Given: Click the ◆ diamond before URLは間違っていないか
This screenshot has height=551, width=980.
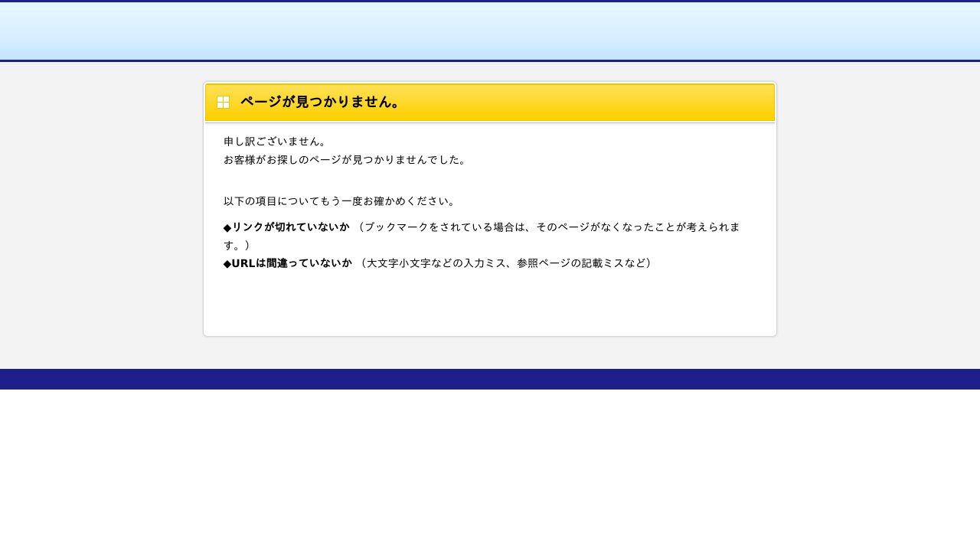Looking at the screenshot, I should click(226, 263).
